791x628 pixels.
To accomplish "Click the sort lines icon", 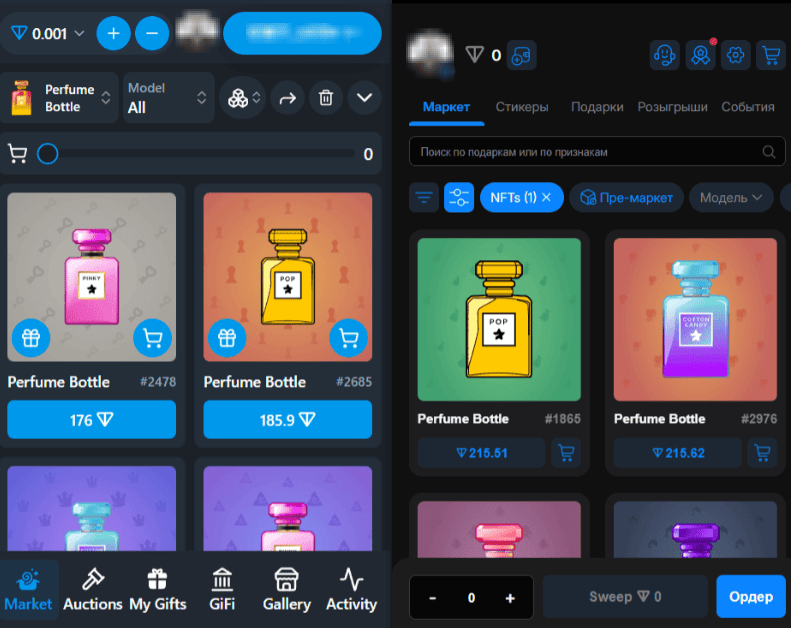I will [x=424, y=197].
